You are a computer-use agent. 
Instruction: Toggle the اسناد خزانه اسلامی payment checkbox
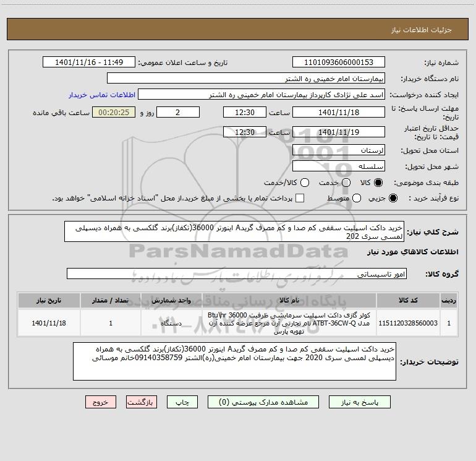point(300,198)
